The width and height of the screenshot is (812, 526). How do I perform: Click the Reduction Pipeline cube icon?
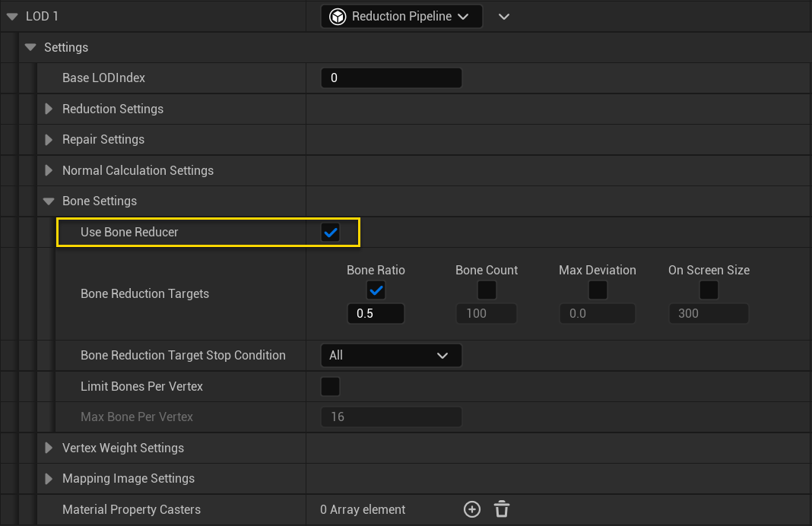coord(337,16)
